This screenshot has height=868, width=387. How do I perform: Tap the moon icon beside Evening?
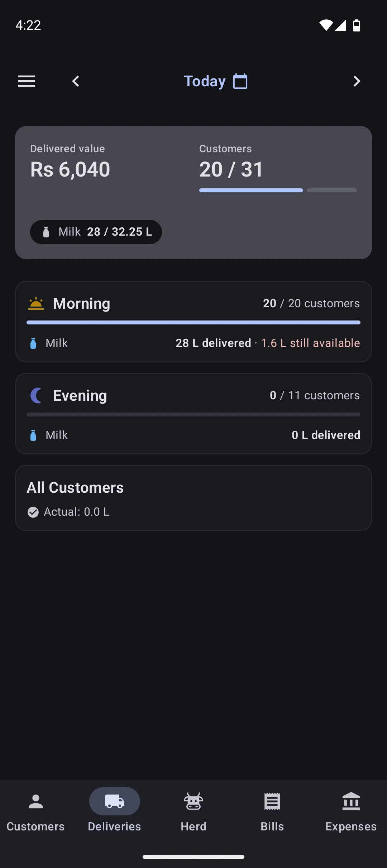pyautogui.click(x=36, y=396)
